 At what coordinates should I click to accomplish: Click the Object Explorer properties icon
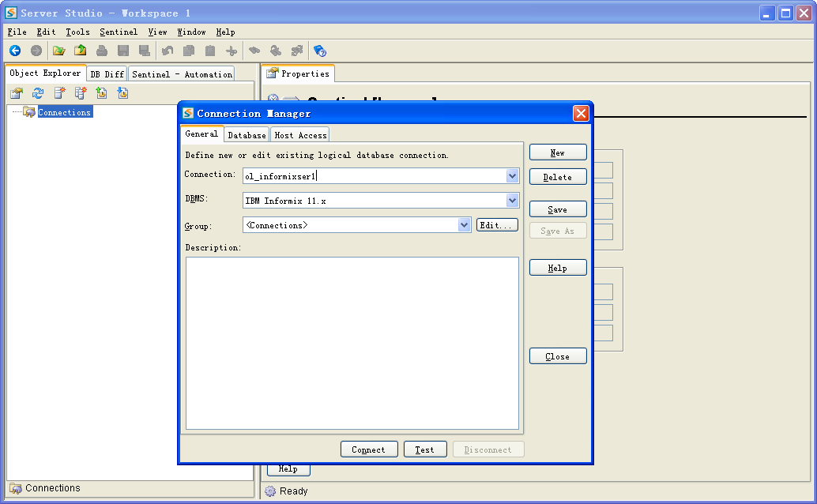(x=17, y=92)
